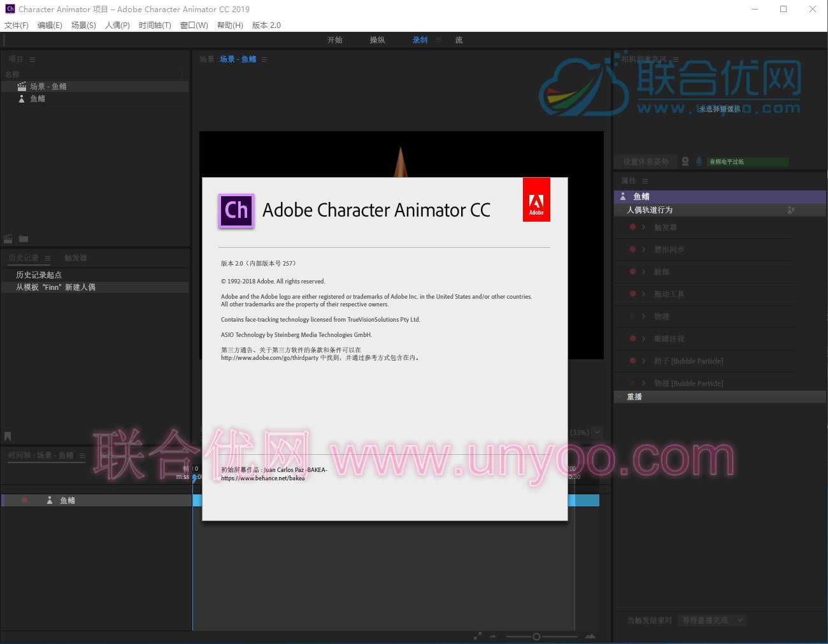
Task: Click the new folder icon in project panel
Action: 24,239
